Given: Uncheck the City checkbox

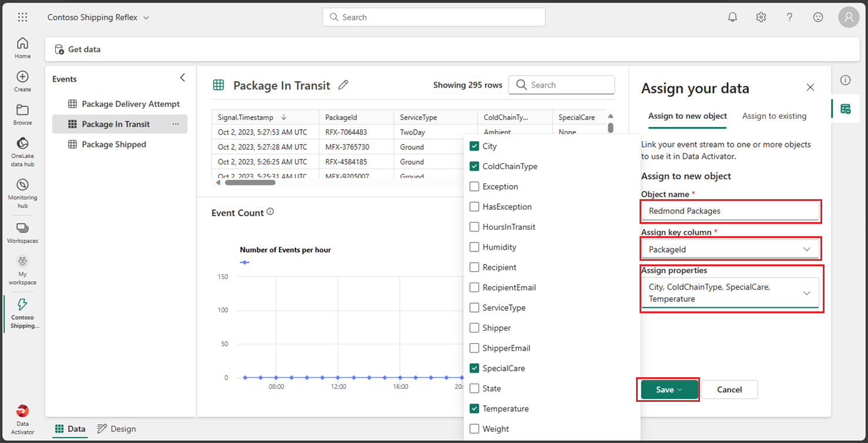Looking at the screenshot, I should click(475, 146).
